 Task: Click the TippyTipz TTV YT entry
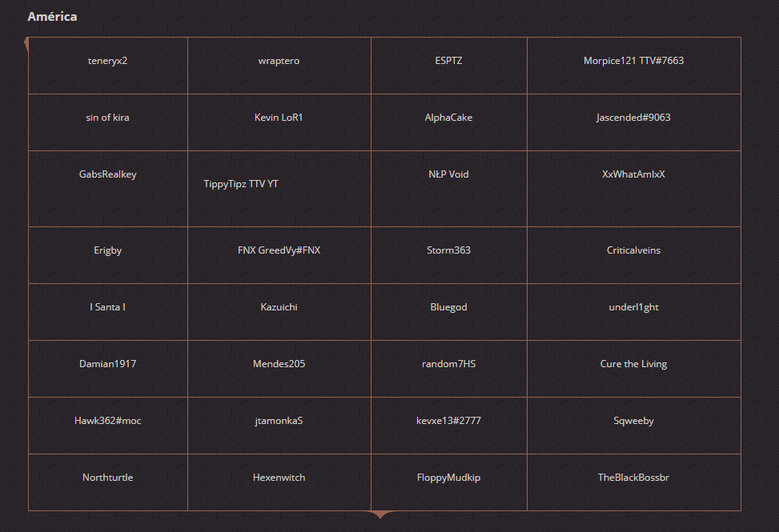pyautogui.click(x=241, y=184)
